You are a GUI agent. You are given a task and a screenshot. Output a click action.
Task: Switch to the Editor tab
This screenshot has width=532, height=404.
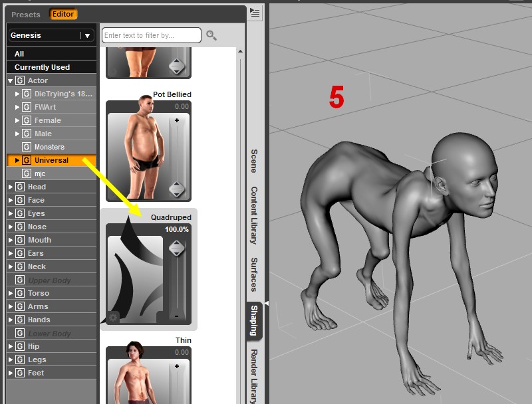point(63,14)
